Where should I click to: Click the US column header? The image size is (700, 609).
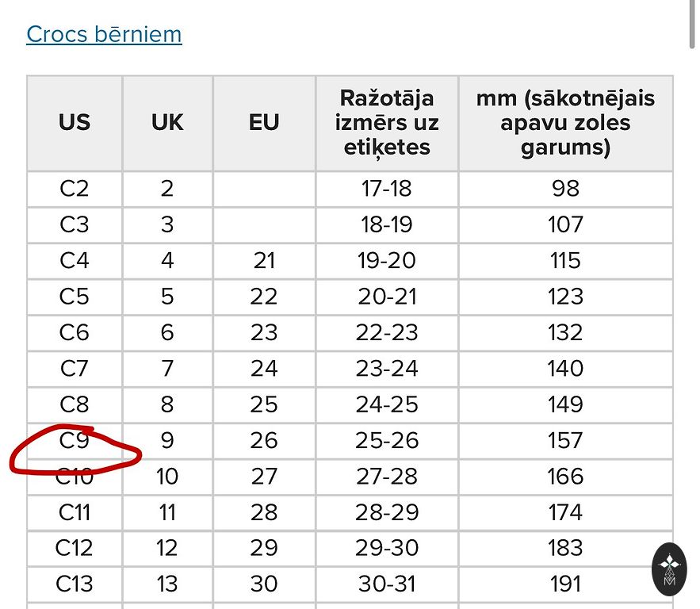(x=75, y=123)
